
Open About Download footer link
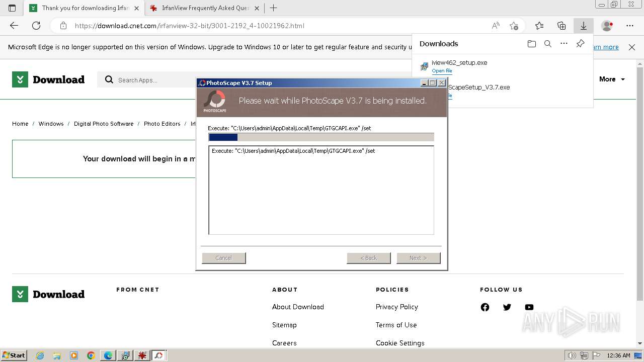298,307
